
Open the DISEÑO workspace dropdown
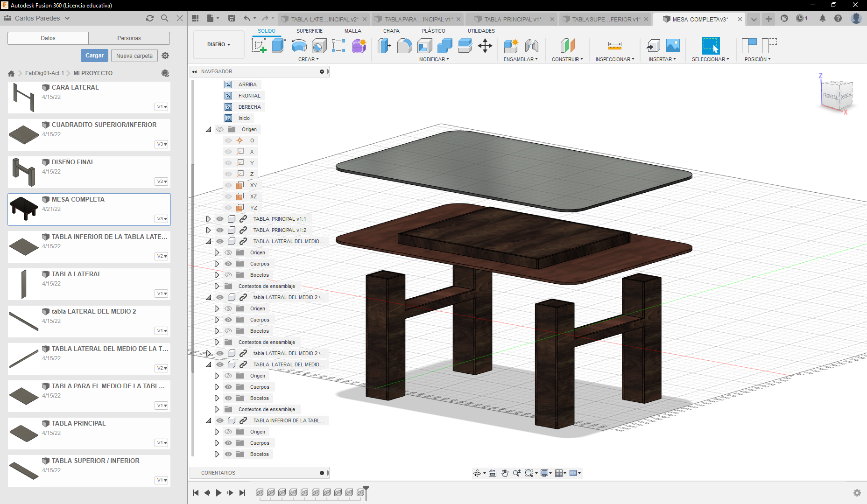[218, 45]
